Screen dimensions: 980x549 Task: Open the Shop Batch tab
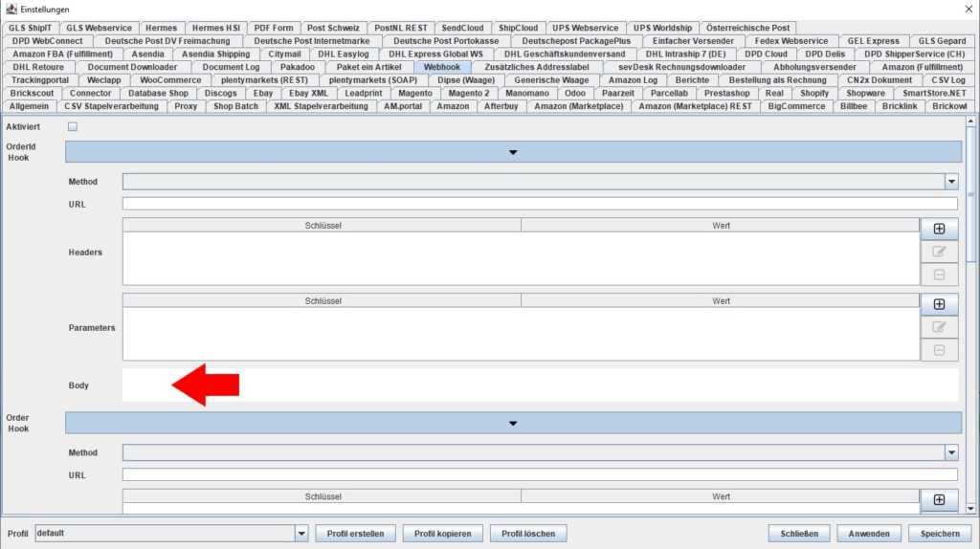[235, 106]
